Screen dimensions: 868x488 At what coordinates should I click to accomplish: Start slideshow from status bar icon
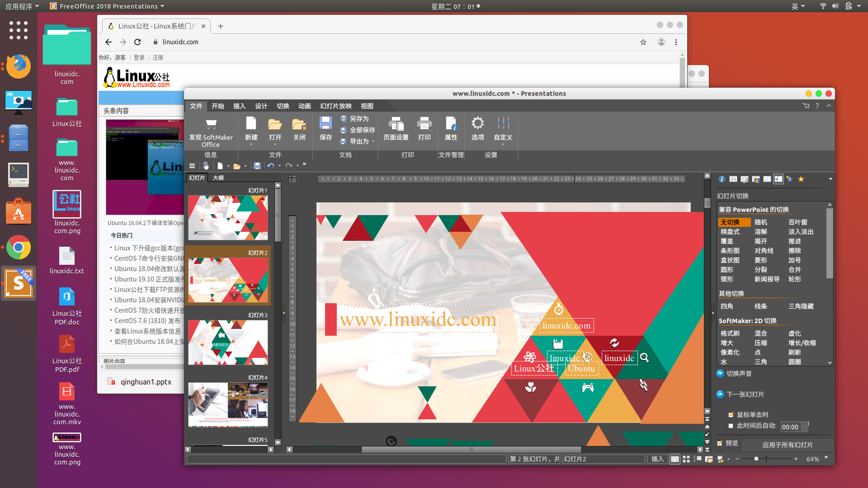tap(720, 459)
